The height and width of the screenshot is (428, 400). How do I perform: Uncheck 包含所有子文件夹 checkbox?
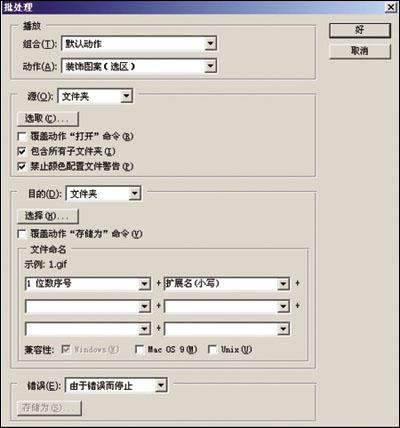22,152
